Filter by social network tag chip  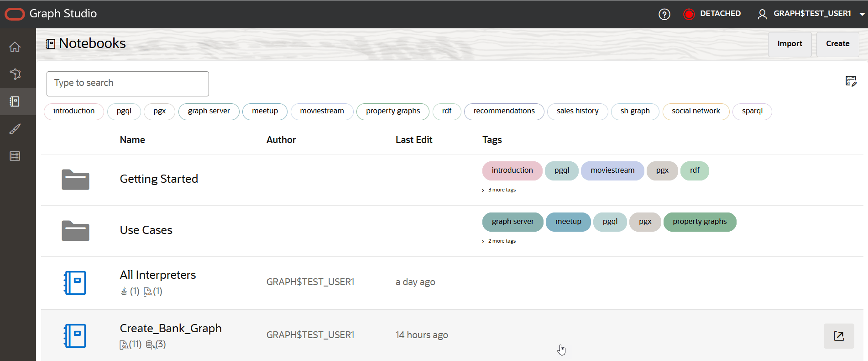click(x=695, y=111)
